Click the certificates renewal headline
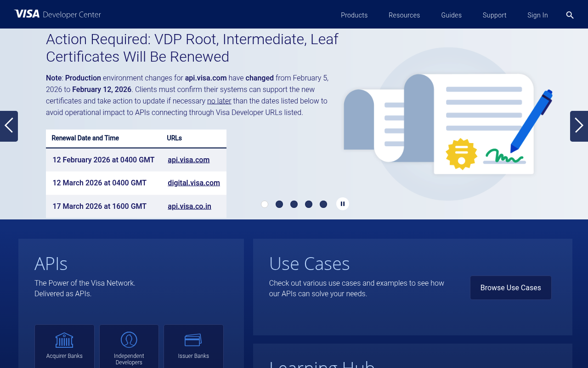588x368 pixels. click(192, 48)
